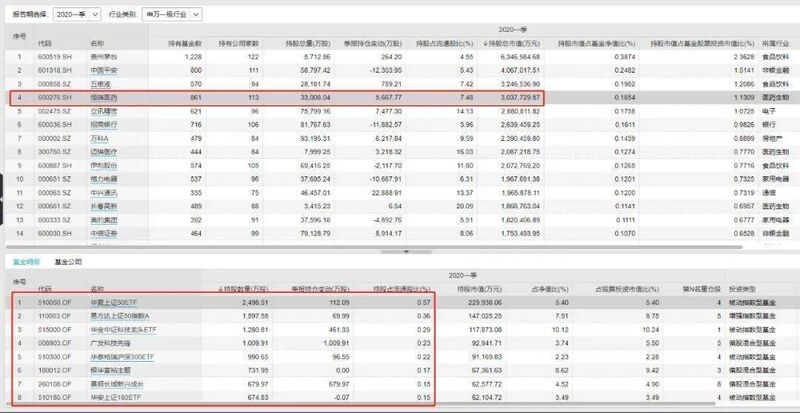Image resolution: width=800 pixels, height=413 pixels.
Task: Select 通信 industry cell
Action: 769,193
